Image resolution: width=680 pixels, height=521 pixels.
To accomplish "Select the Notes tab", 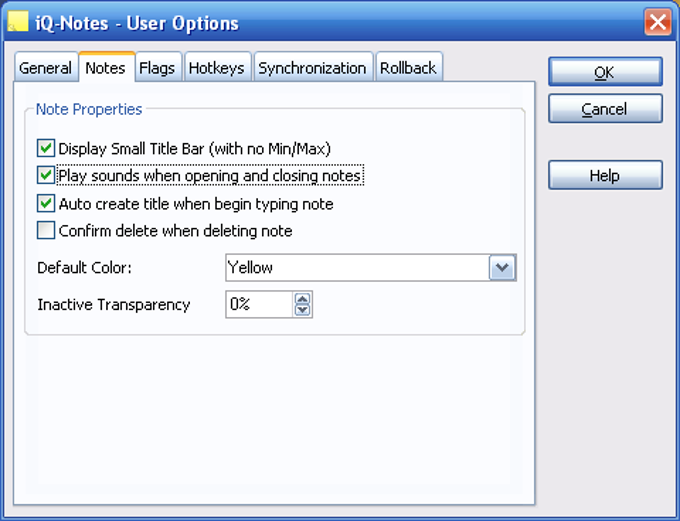I will coord(105,68).
